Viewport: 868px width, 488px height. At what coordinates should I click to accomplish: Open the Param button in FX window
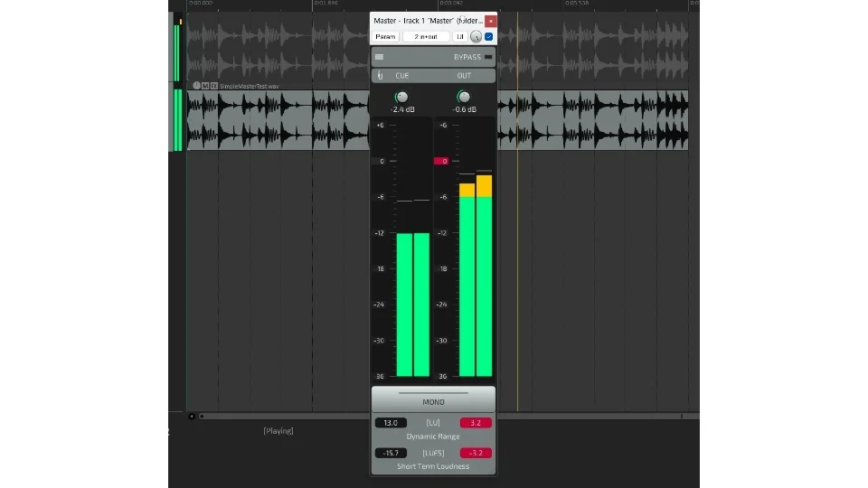[385, 36]
